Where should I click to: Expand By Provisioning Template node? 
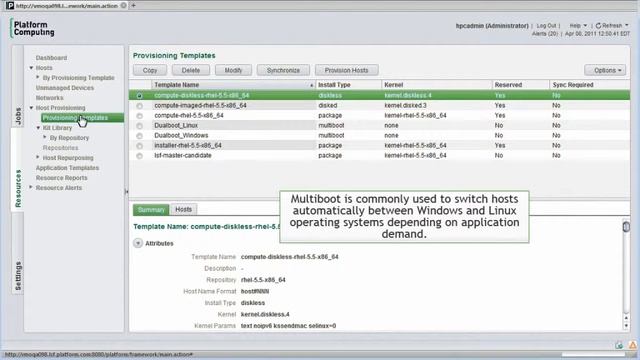38,77
